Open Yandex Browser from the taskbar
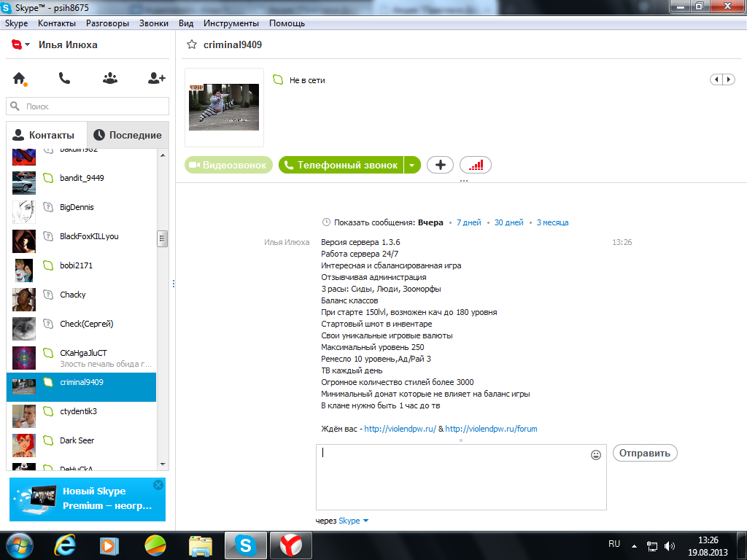The image size is (747, 560). click(290, 545)
